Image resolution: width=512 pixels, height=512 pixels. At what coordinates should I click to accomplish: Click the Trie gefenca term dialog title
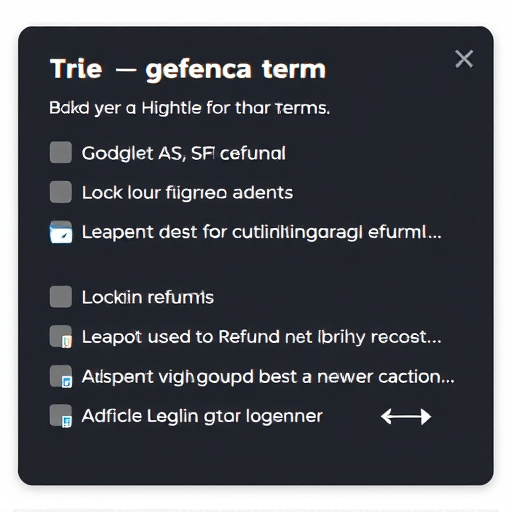pos(188,70)
